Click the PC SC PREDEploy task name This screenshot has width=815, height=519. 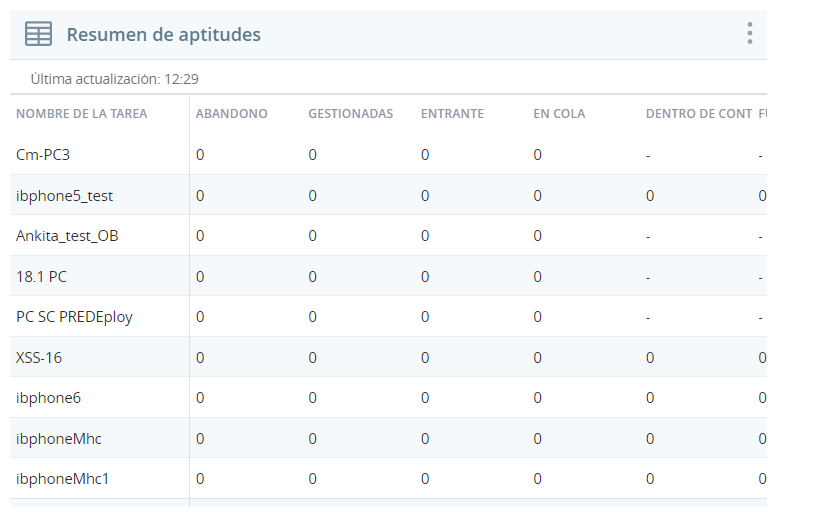74,317
